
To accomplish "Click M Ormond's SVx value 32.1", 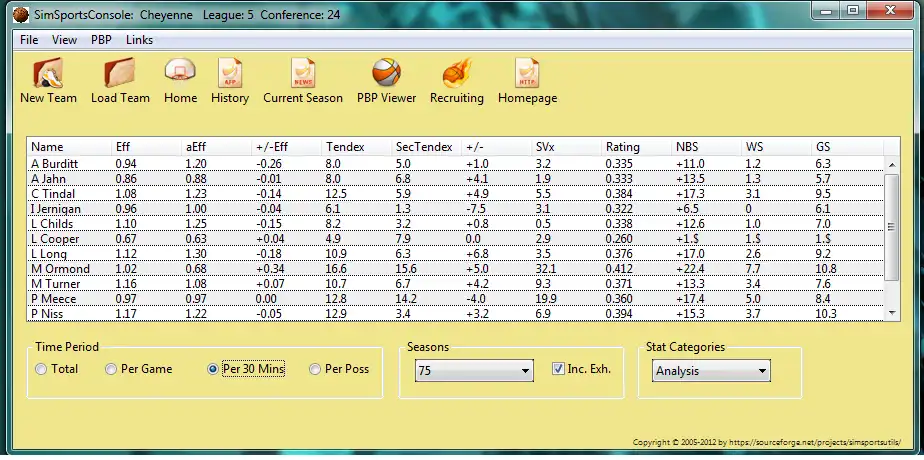I will pyautogui.click(x=546, y=269).
